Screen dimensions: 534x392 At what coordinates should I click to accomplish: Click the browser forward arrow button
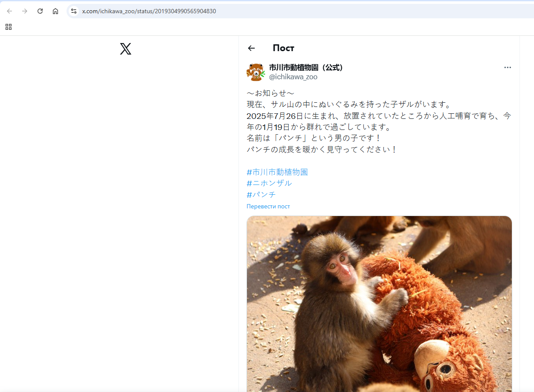25,11
